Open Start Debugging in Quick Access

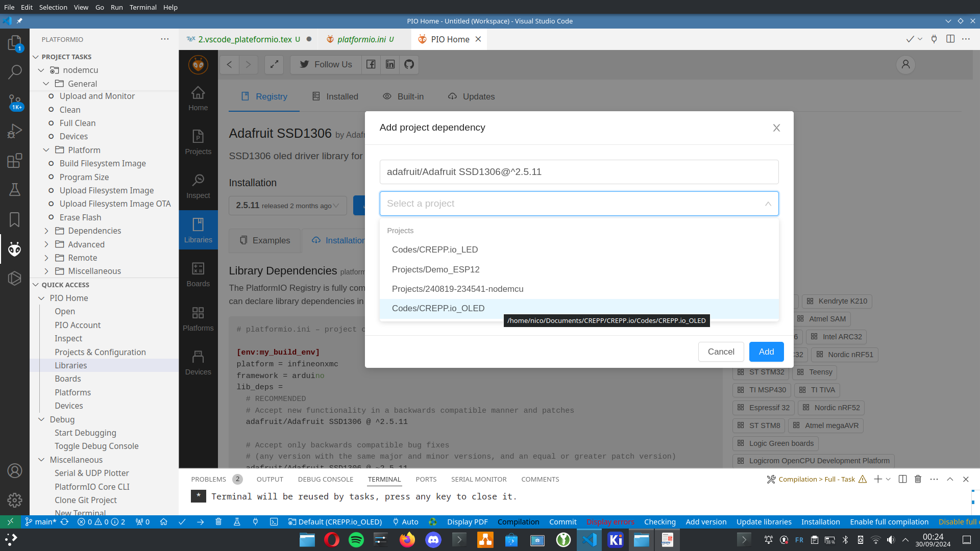pos(85,433)
